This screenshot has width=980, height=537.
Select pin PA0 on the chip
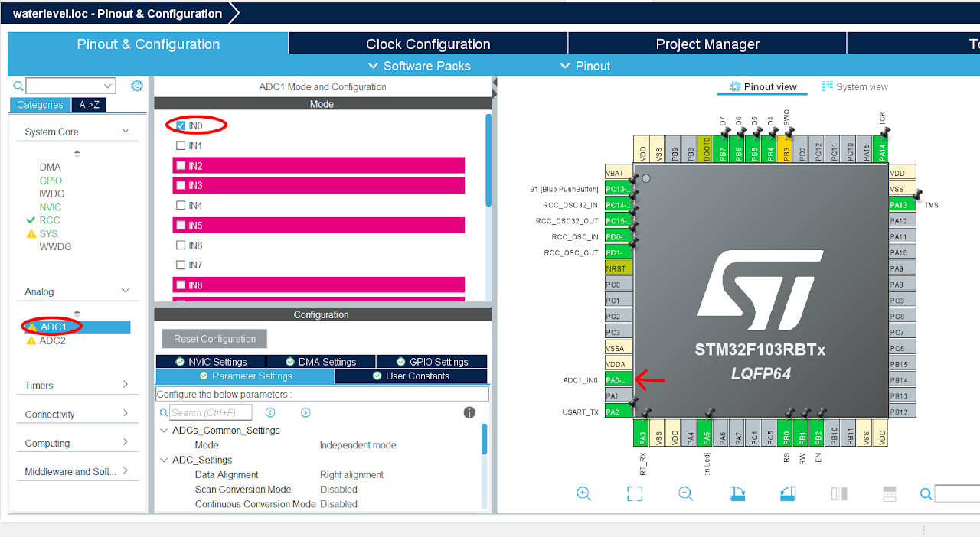pos(619,379)
